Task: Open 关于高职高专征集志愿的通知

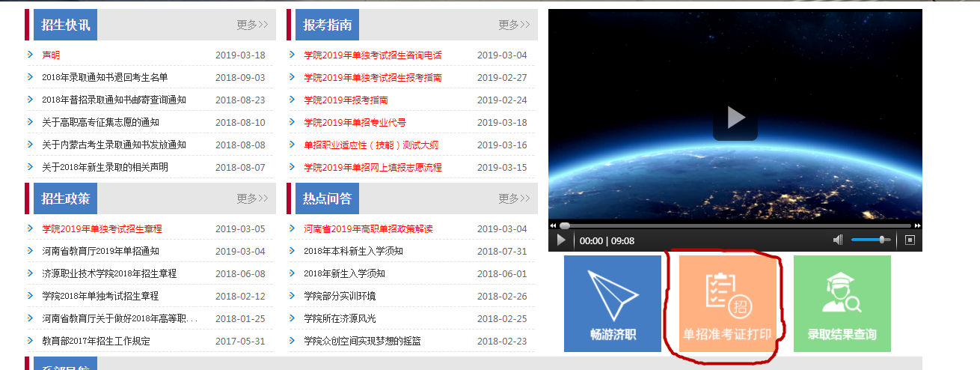Action: click(x=100, y=123)
